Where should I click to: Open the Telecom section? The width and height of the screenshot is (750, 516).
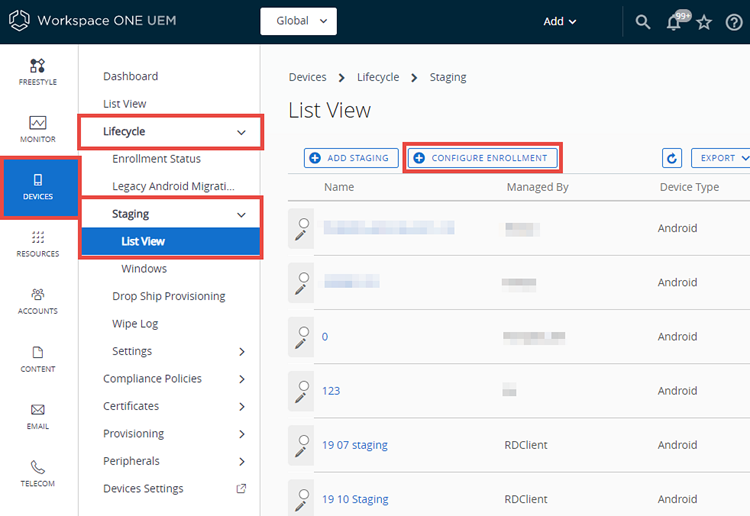coord(37,474)
